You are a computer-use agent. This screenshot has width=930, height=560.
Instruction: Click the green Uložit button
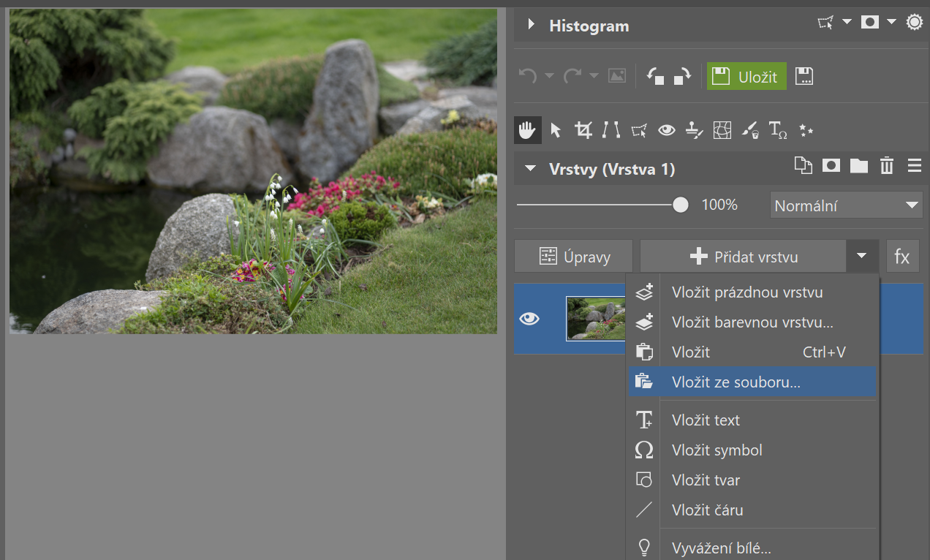pos(746,76)
